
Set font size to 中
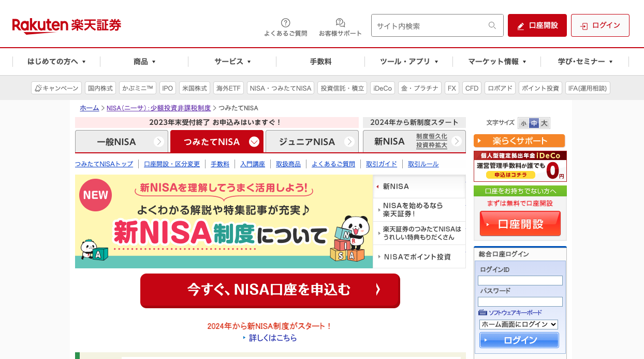(x=534, y=123)
